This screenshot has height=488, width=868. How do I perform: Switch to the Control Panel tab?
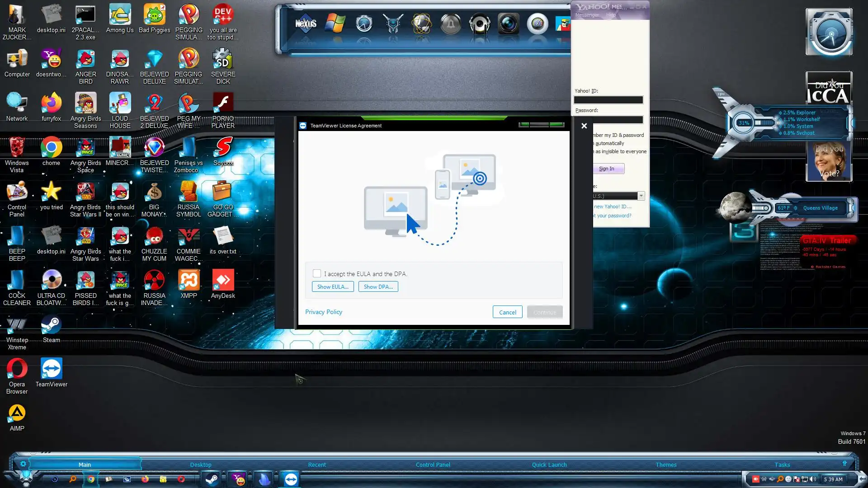point(433,465)
